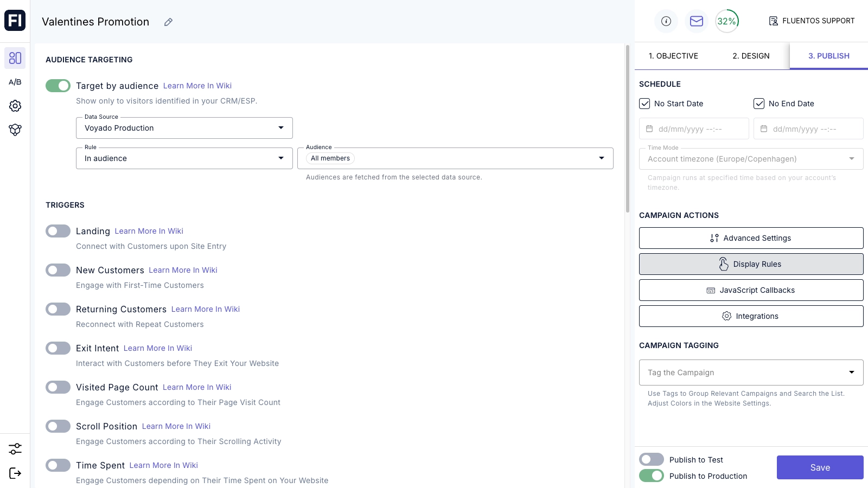The height and width of the screenshot is (488, 868).
Task: Open the Rule dropdown
Action: click(x=184, y=158)
